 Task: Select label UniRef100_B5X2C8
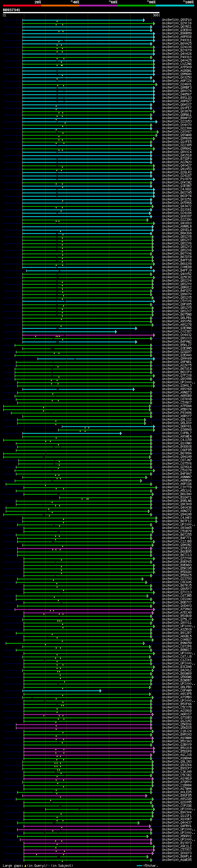[177, 748]
